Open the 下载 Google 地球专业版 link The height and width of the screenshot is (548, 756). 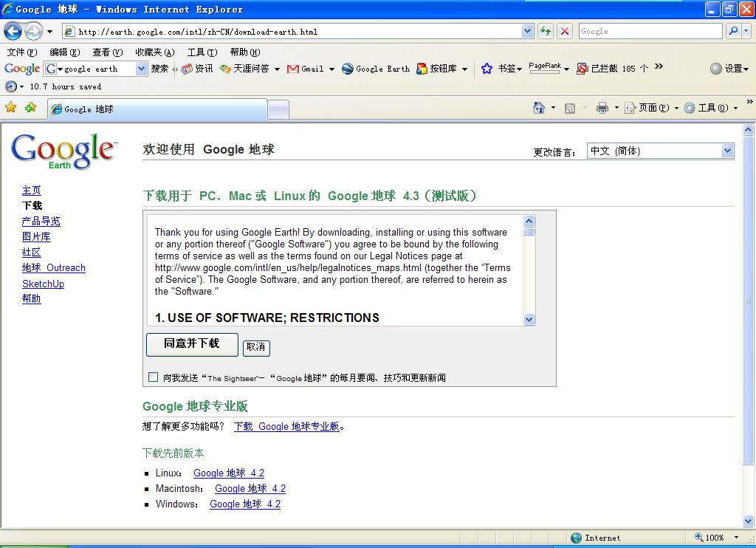coord(286,426)
